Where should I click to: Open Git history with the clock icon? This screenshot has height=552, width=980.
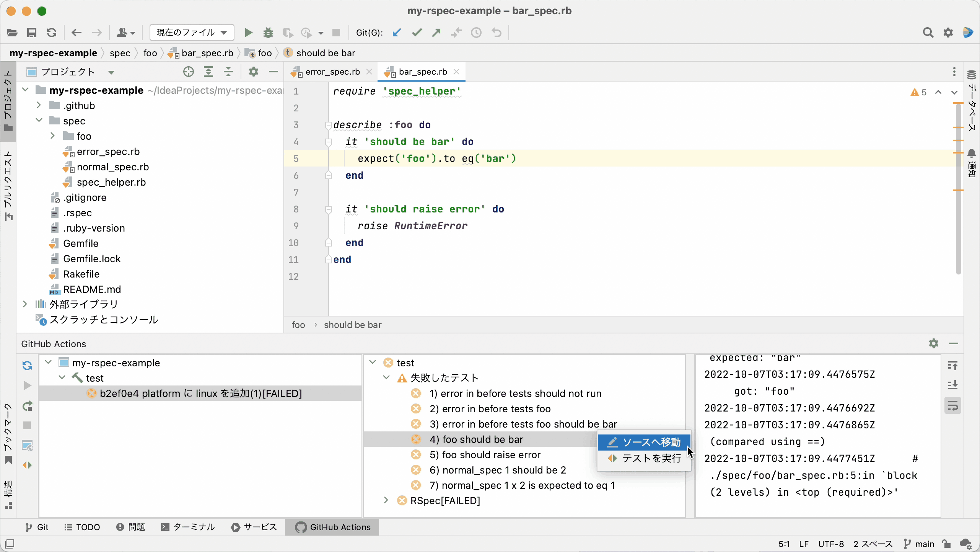point(476,33)
